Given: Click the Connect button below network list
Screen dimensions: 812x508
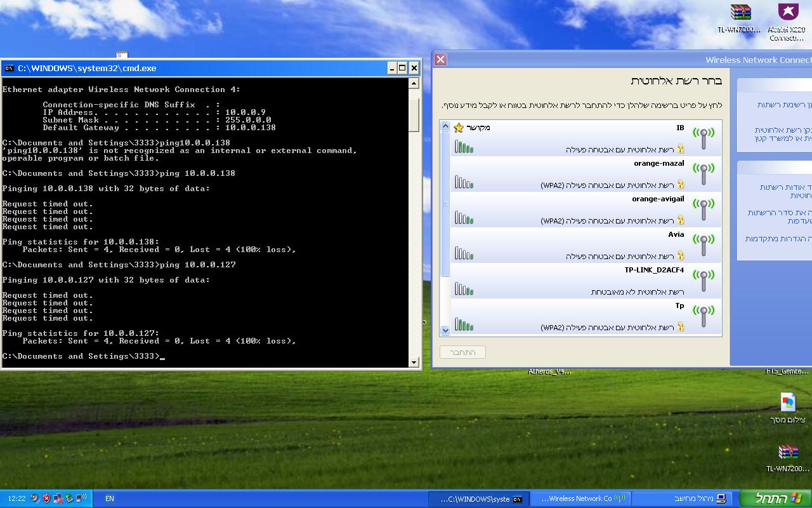Looking at the screenshot, I should [x=462, y=352].
